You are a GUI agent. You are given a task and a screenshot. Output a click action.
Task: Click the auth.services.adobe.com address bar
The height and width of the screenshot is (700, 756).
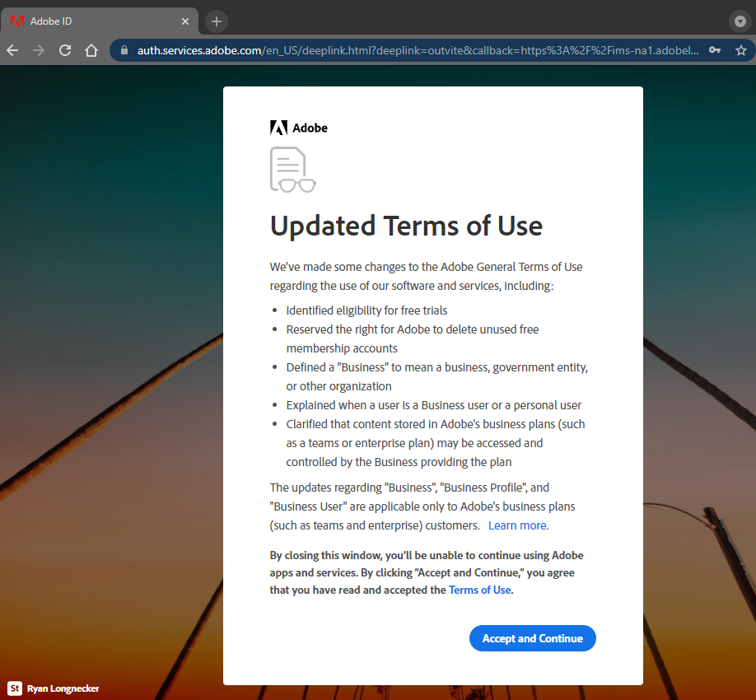point(412,50)
